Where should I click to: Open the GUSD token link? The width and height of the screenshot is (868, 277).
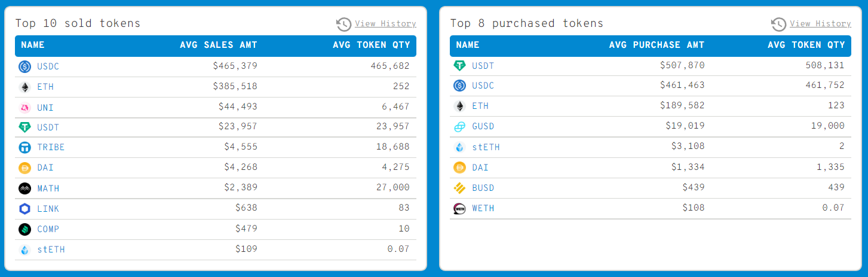pyautogui.click(x=483, y=127)
